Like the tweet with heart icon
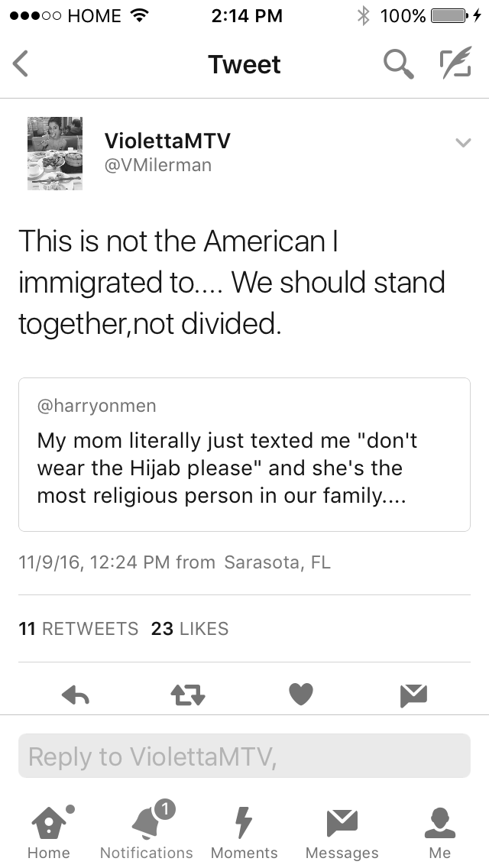The height and width of the screenshot is (868, 489). 301,695
